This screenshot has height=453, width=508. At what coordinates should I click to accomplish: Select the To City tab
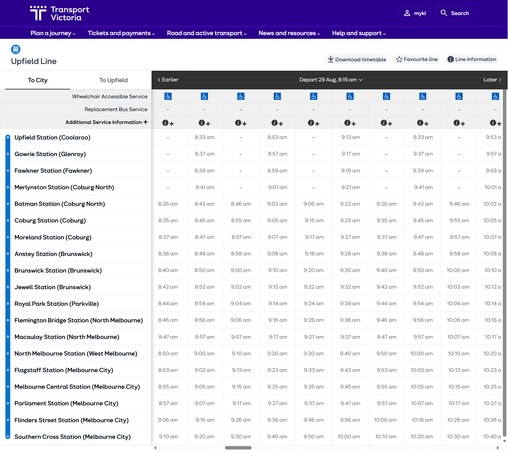38,80
